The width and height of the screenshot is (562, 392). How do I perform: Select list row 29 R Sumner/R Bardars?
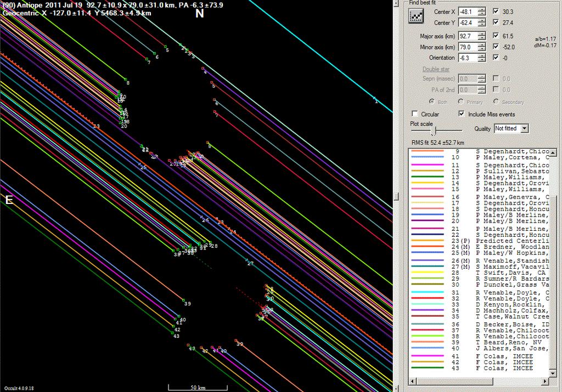479,279
